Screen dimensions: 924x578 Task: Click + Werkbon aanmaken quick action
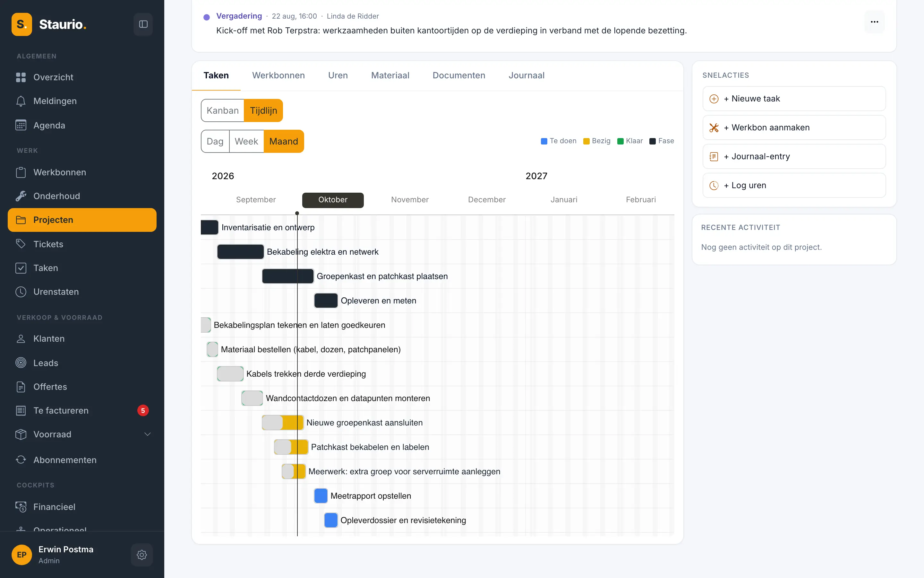[794, 127]
